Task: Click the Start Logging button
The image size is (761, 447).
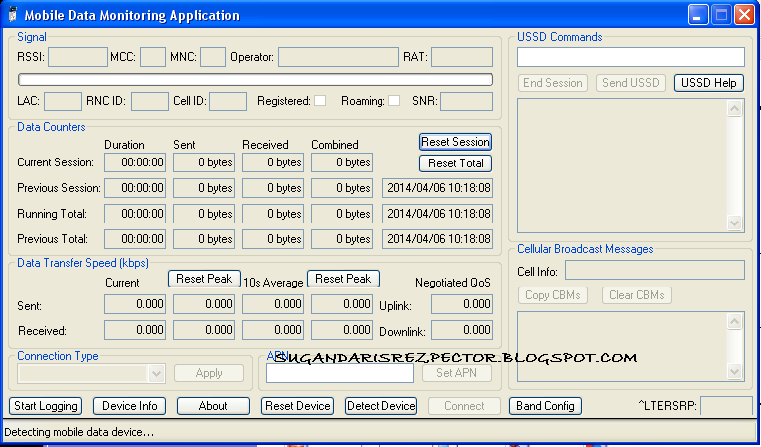Action: [46, 406]
